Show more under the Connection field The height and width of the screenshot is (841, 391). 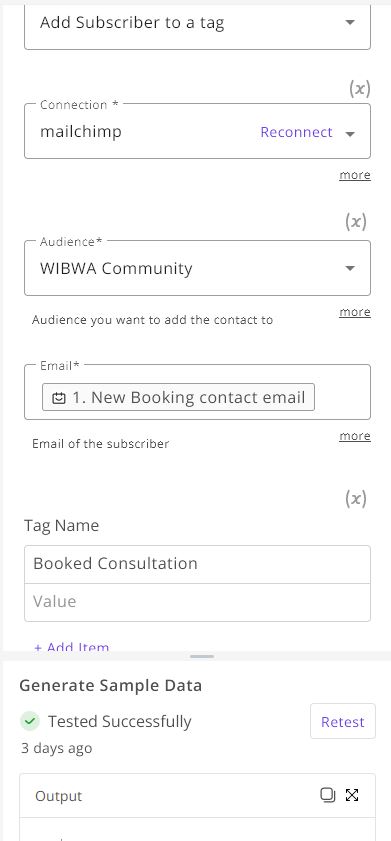coord(355,175)
